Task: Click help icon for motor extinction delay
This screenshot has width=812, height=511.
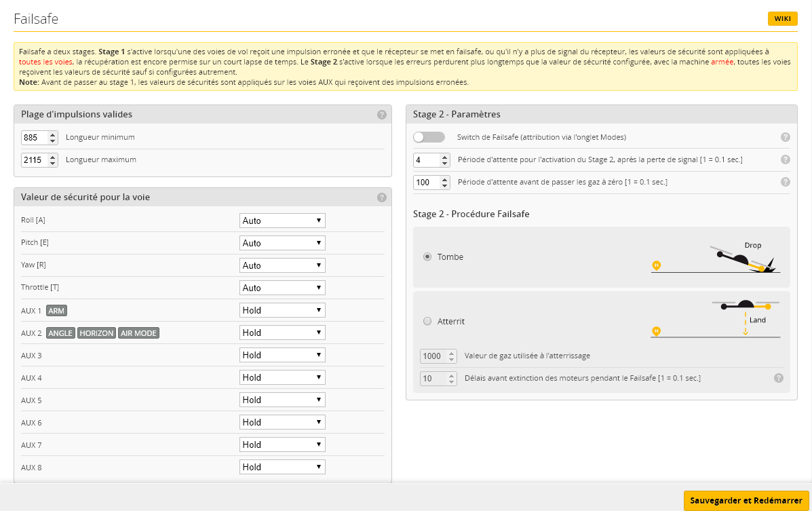Action: point(779,378)
